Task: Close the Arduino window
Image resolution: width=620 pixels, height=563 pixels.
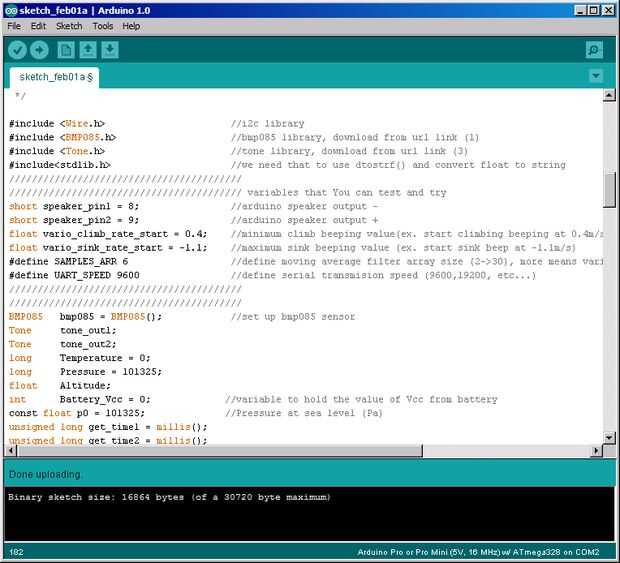Action: point(608,10)
